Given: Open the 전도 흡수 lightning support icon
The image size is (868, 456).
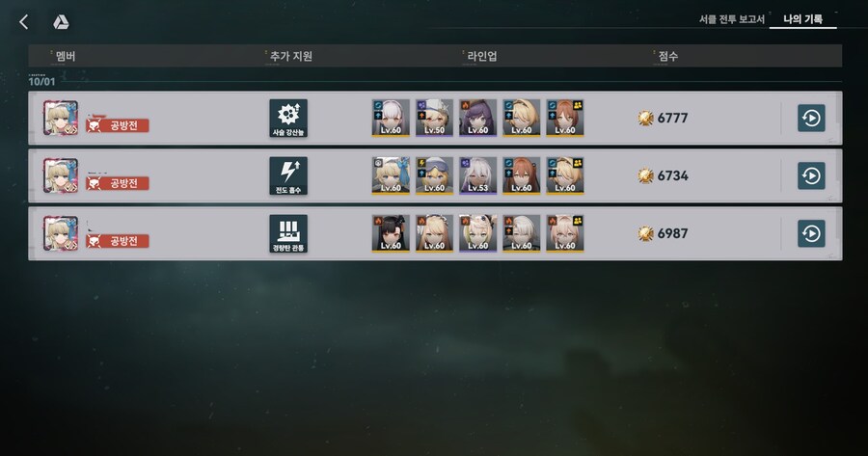Looking at the screenshot, I should [x=288, y=176].
